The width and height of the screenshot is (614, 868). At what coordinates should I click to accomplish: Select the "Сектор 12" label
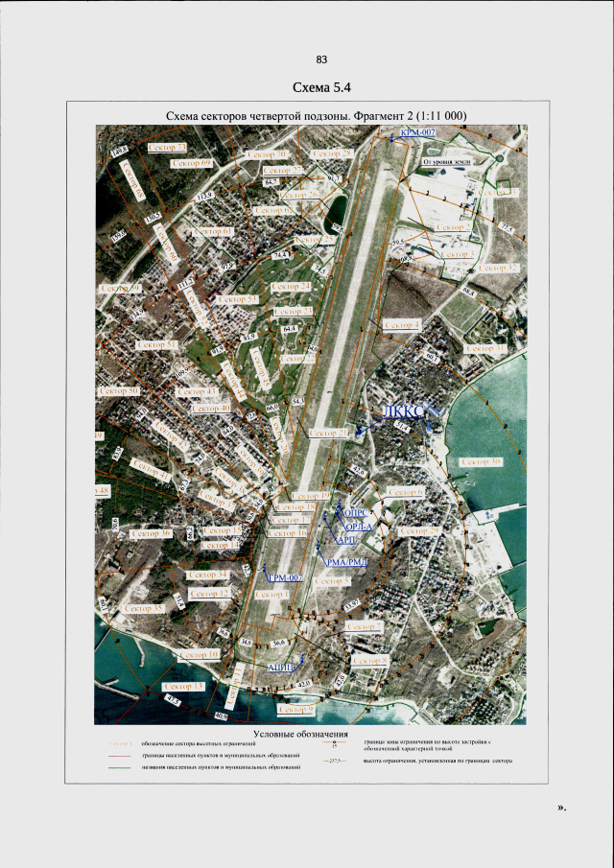(209, 594)
